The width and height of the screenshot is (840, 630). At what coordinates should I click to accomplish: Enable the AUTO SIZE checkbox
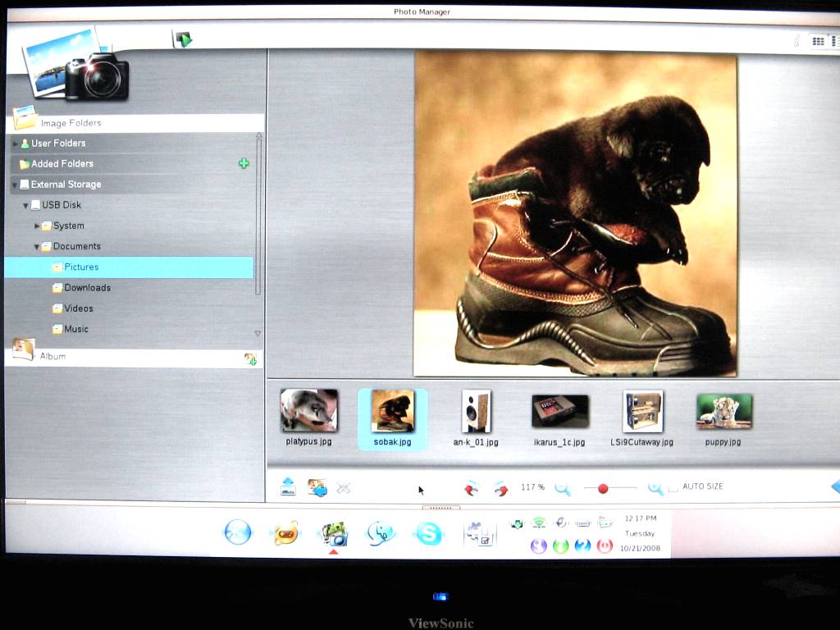click(673, 487)
